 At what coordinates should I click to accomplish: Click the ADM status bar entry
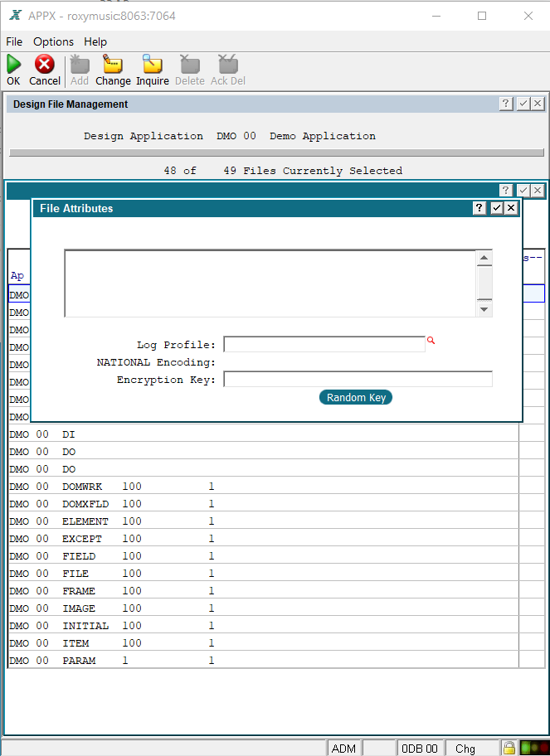(344, 749)
